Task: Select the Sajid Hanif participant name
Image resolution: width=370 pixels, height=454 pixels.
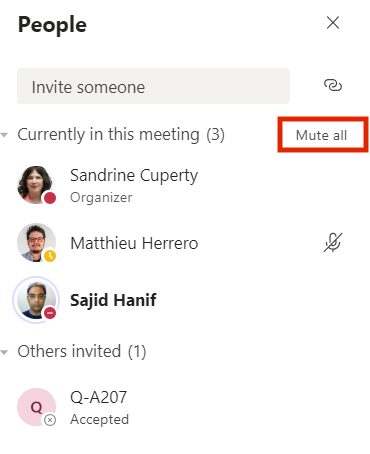Action: coord(113,300)
